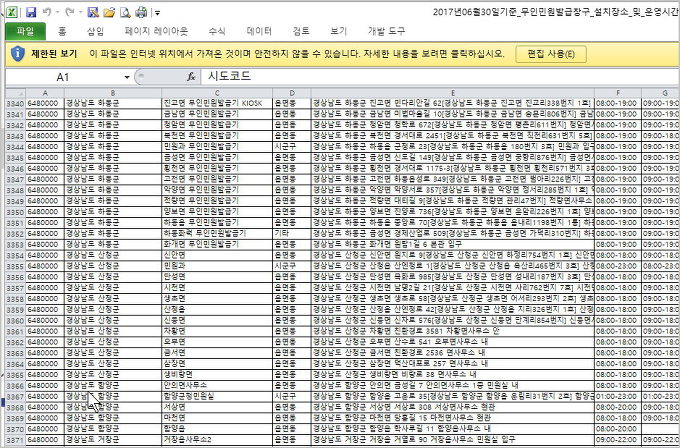Switch to the 삽입 (Insert) tab
The height and width of the screenshot is (448, 680).
coord(95,31)
